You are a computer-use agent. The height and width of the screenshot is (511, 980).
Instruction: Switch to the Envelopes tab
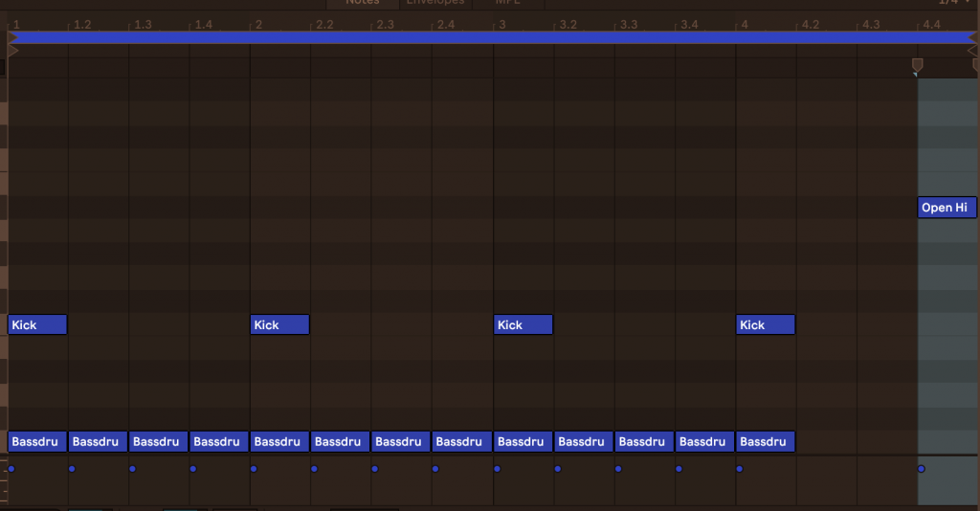(x=435, y=3)
